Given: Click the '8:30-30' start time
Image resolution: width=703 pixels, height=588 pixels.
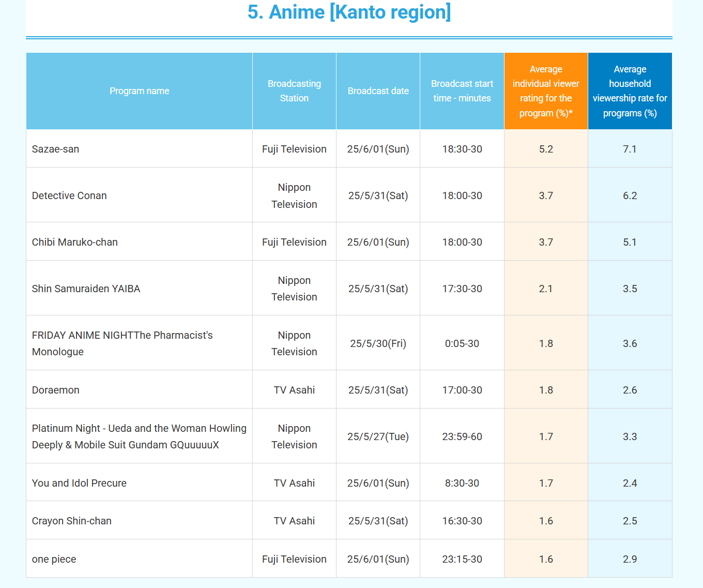Looking at the screenshot, I should coord(462,483).
